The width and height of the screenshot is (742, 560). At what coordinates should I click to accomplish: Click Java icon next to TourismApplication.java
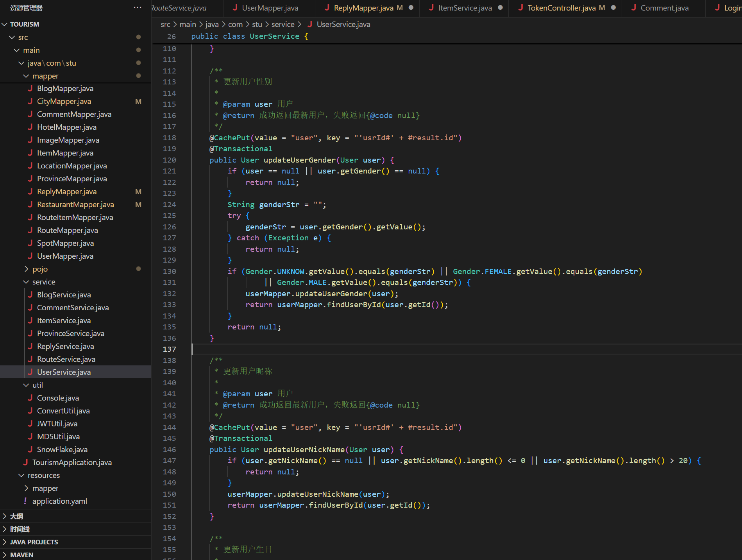click(25, 462)
